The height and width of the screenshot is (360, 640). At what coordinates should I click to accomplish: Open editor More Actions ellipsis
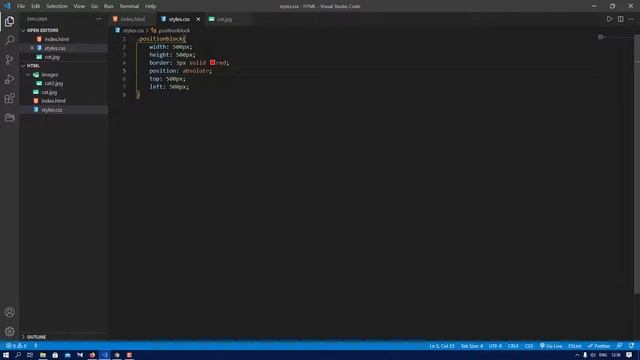(x=631, y=19)
